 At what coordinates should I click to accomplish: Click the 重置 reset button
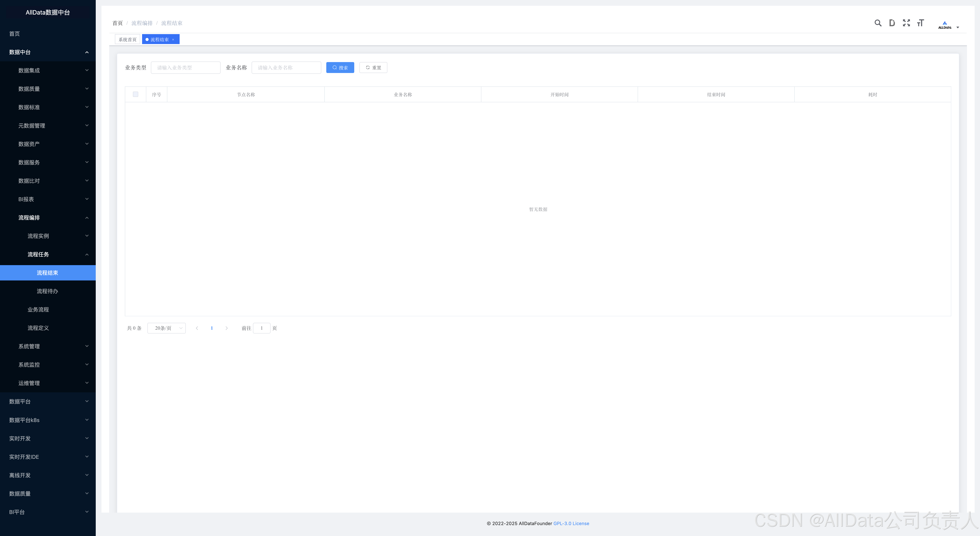(373, 68)
